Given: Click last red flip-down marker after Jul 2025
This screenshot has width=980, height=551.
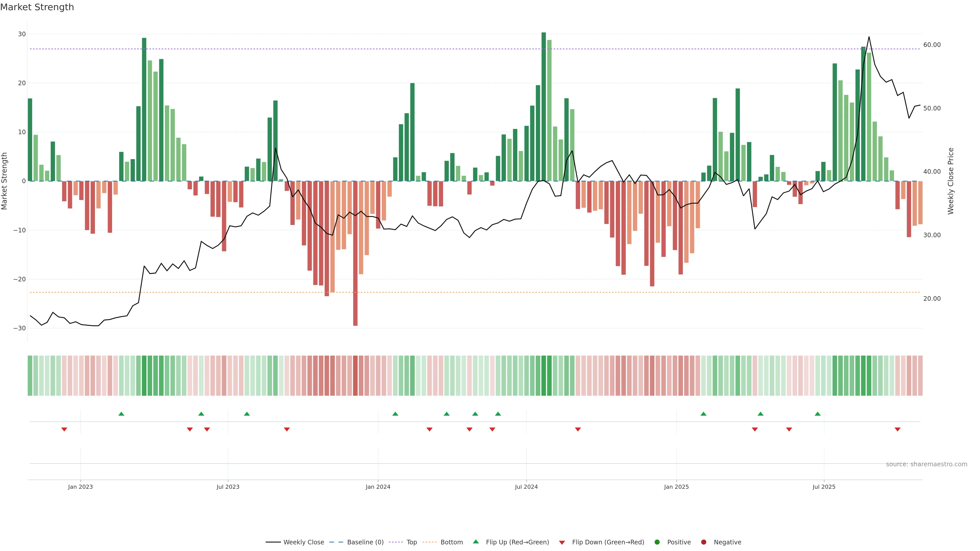Looking at the screenshot, I should [x=898, y=429].
